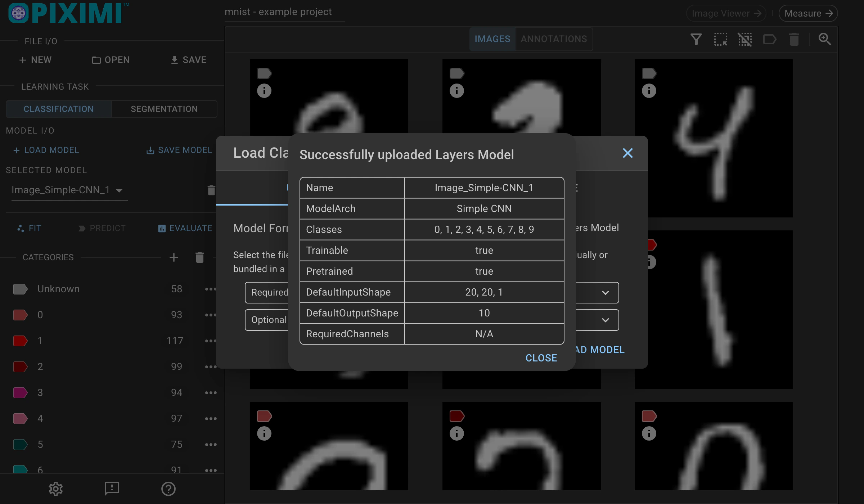Click the Open project button
Viewport: 864px width, 504px height.
click(x=111, y=60)
